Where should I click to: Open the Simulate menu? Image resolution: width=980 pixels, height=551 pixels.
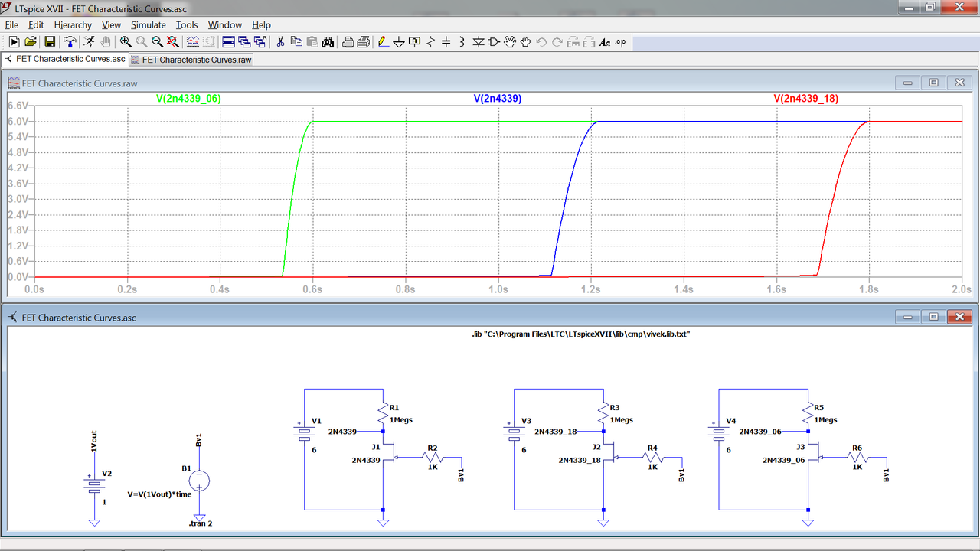(148, 24)
